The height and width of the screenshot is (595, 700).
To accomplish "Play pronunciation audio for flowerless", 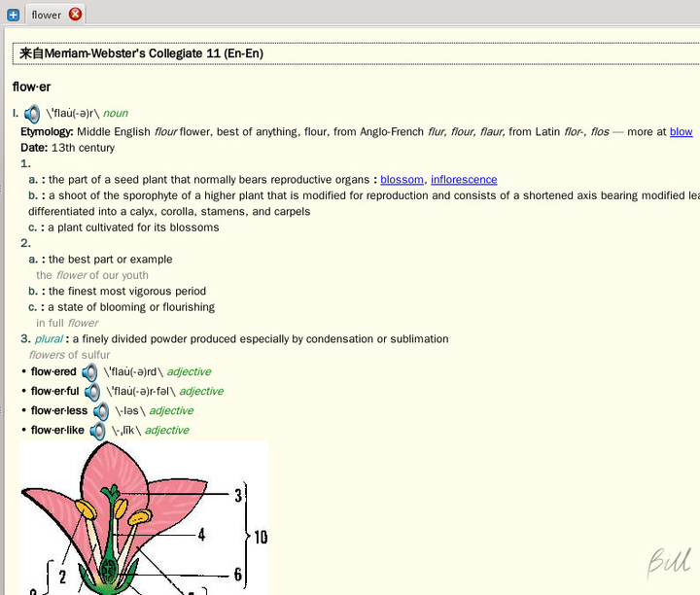I will click(x=101, y=411).
